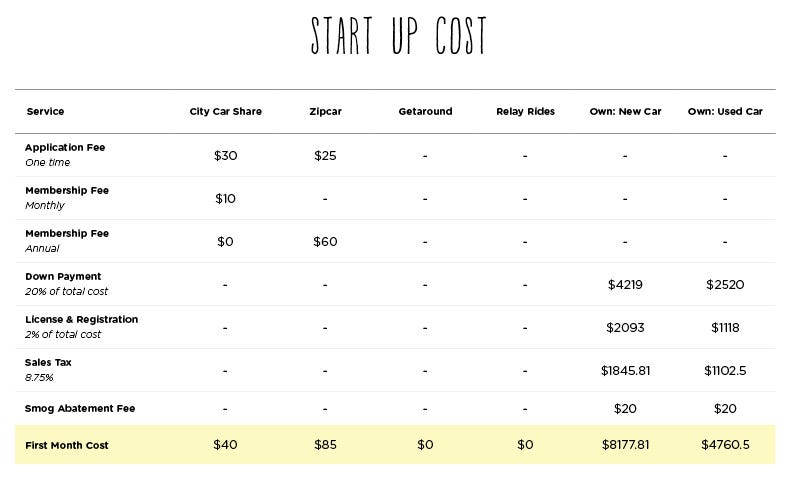Click the $30 City Car Share application fee
The width and height of the screenshot is (800, 492).
point(226,156)
